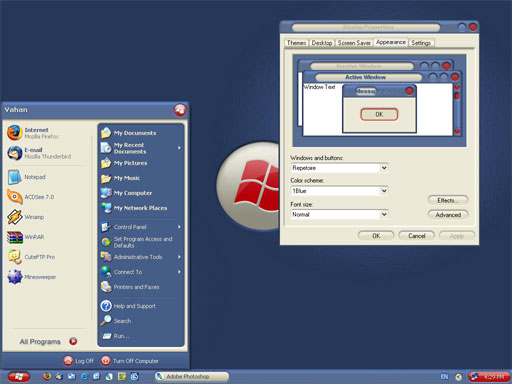The image size is (512, 384).
Task: Open the Color scheme dropdown
Action: [384, 191]
